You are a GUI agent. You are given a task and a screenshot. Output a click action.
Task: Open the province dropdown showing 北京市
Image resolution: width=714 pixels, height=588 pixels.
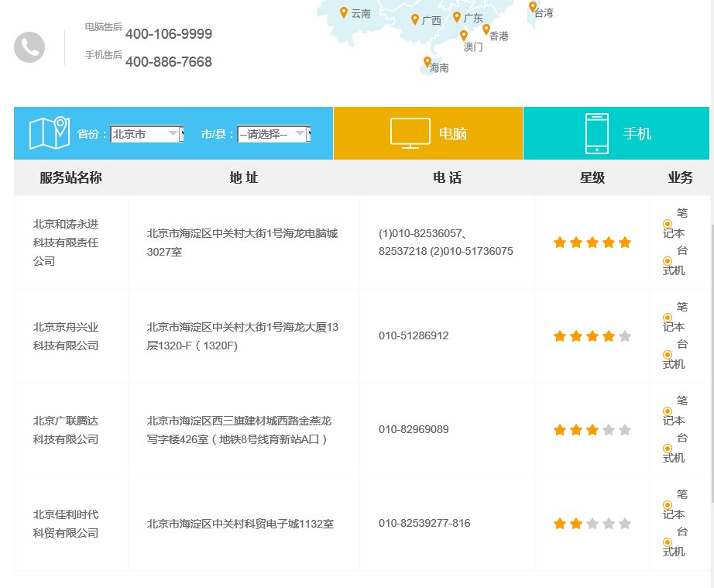pos(146,134)
